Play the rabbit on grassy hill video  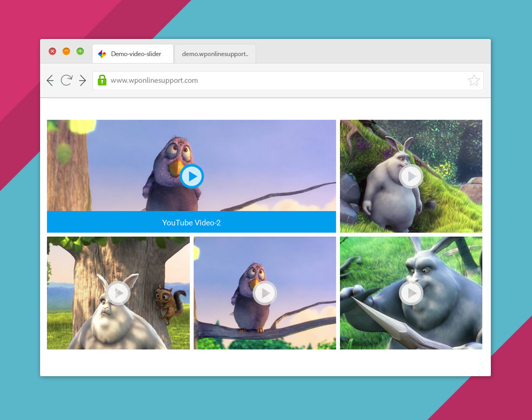point(411,176)
